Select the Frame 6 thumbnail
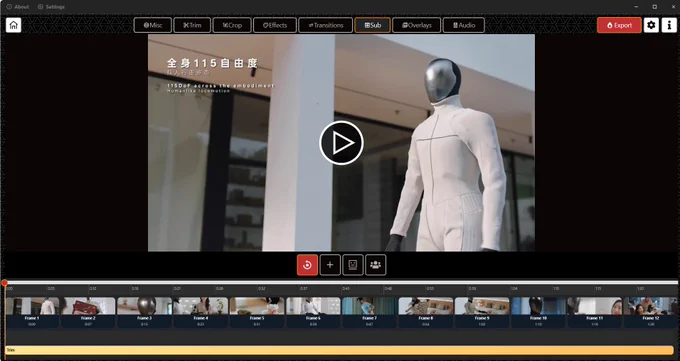This screenshot has width=680, height=361. [313, 312]
